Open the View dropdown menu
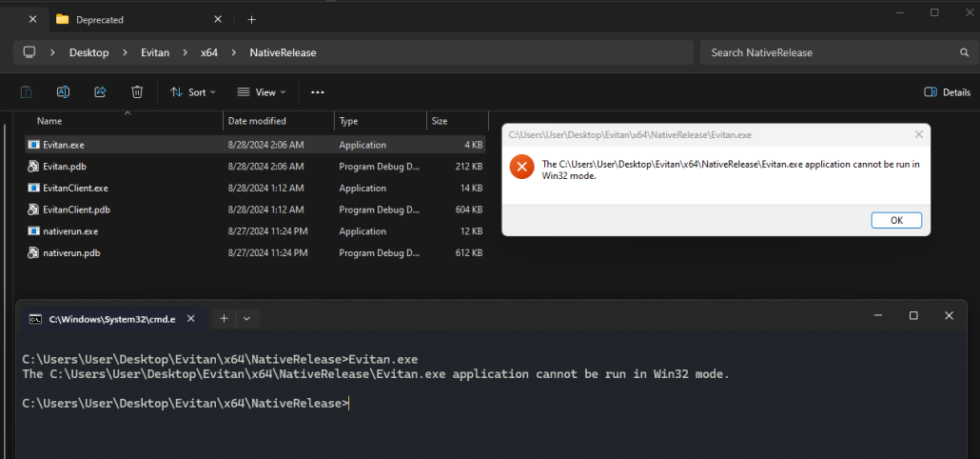980x459 pixels. (x=262, y=92)
